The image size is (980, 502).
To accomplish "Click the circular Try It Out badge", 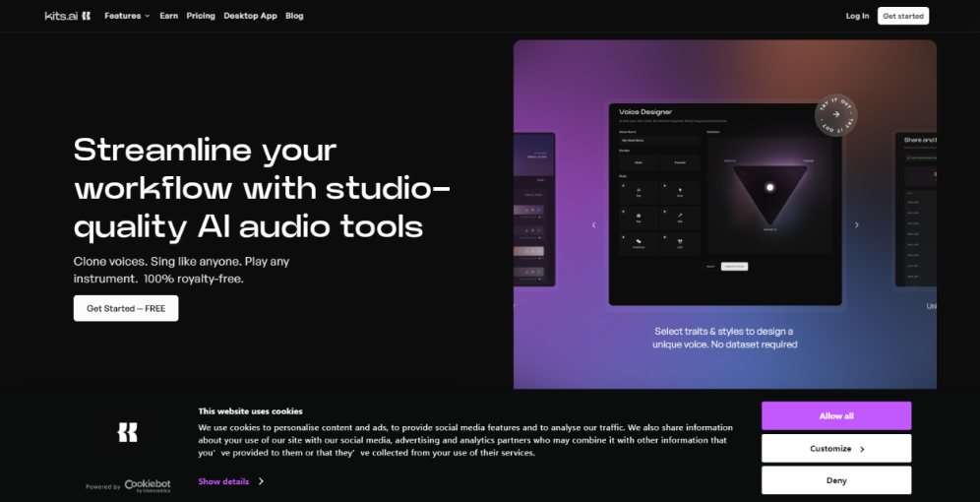I will pyautogui.click(x=835, y=115).
